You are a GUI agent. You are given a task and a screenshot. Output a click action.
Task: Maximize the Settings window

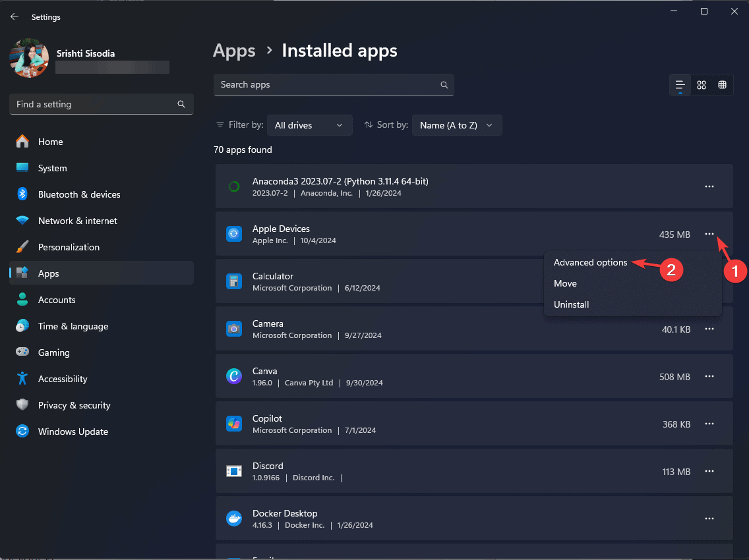coord(704,11)
